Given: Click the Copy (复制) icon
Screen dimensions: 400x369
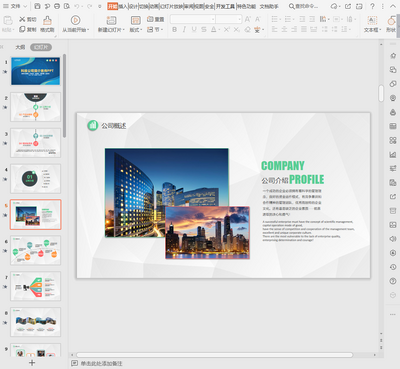Looking at the screenshot, I should (x=22, y=29).
